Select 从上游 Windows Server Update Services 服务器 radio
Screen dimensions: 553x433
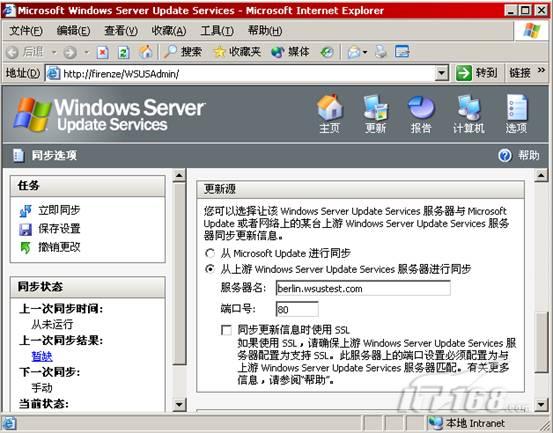(x=210, y=269)
